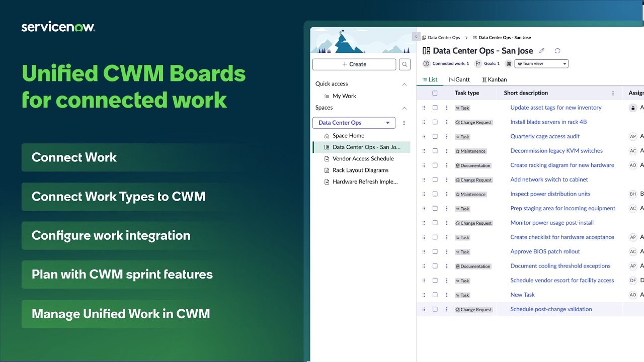Screen dimensions: 644x362
Task: Check the Schedule post-change validation row
Action: [x=435, y=309]
